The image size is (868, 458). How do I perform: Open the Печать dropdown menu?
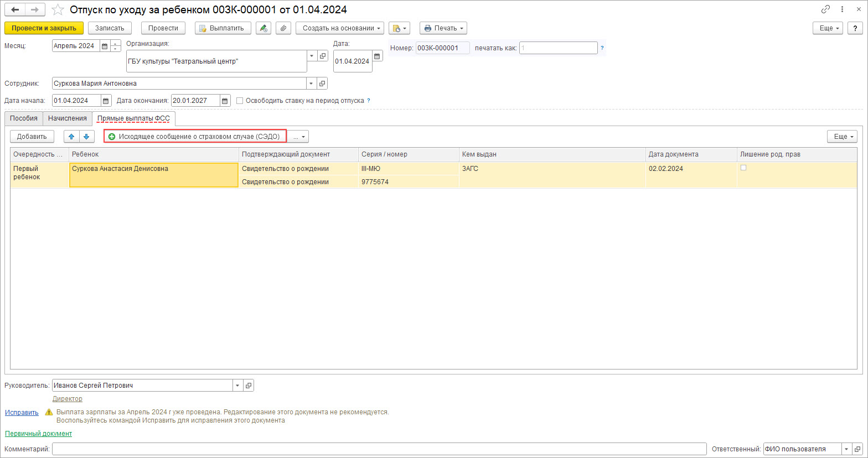pyautogui.click(x=443, y=28)
